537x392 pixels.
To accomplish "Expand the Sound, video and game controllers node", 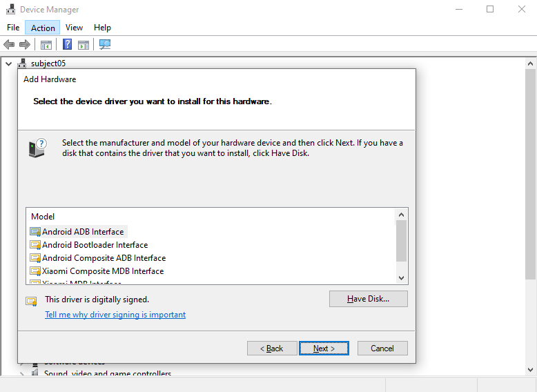I will pyautogui.click(x=22, y=374).
